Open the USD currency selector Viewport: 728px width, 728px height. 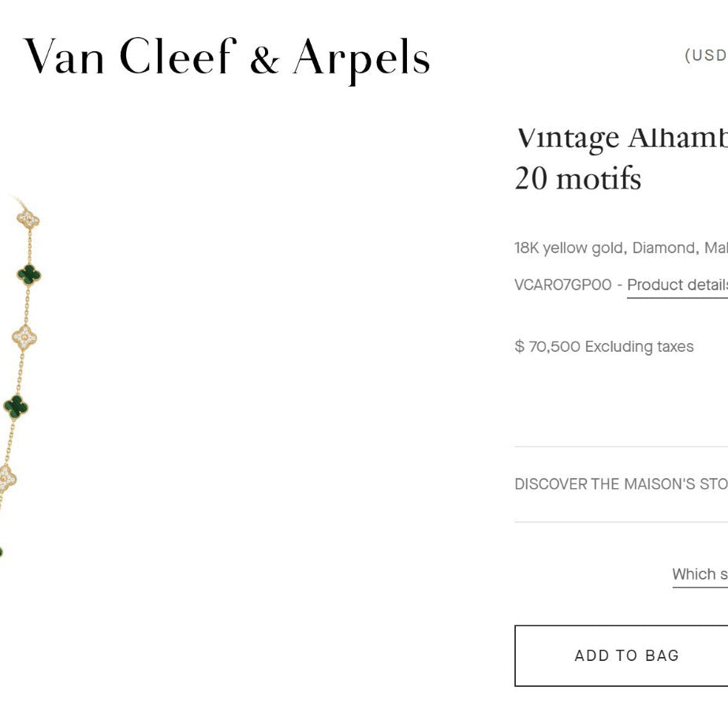coord(706,55)
